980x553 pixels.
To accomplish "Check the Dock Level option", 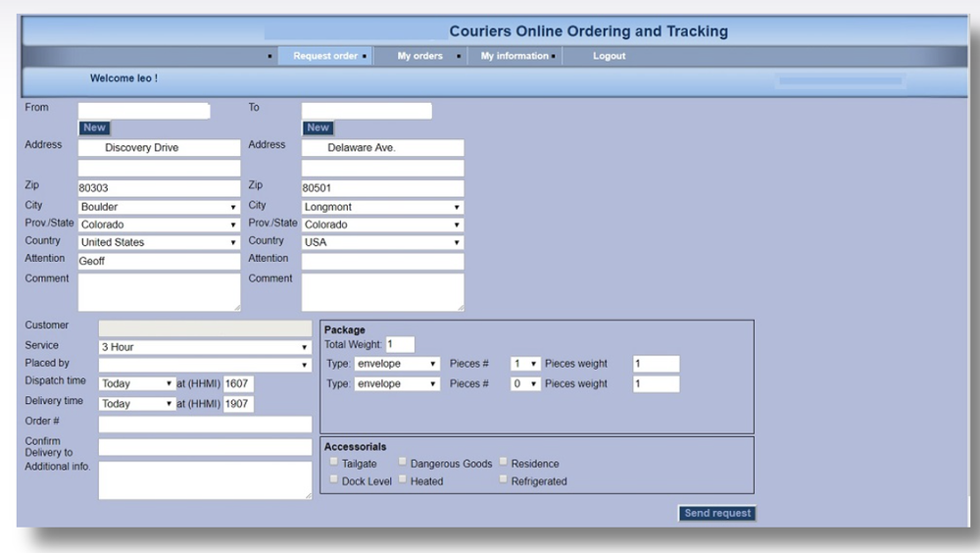I will pyautogui.click(x=334, y=479).
